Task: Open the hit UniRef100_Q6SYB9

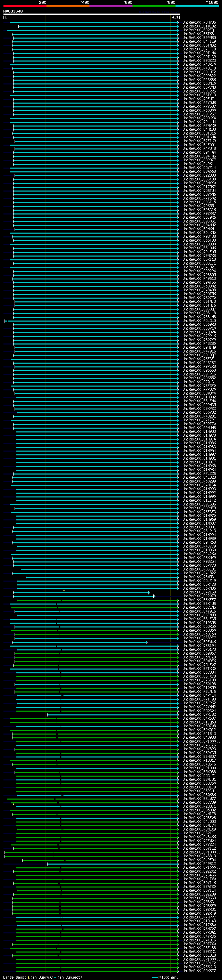Action: coord(199,179)
